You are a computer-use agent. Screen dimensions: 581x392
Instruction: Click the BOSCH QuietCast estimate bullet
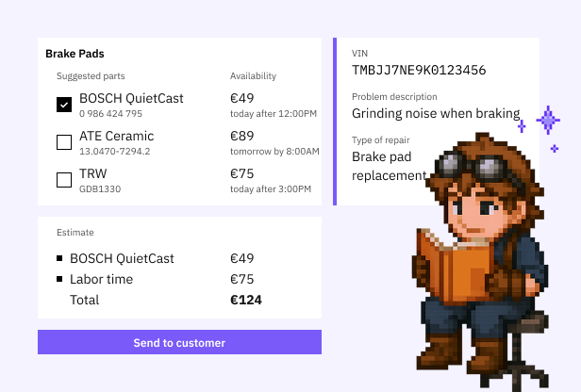tap(59, 258)
